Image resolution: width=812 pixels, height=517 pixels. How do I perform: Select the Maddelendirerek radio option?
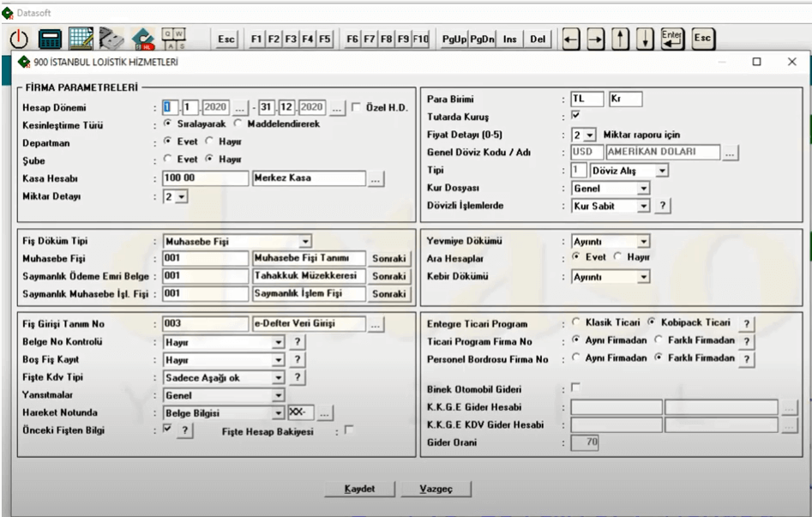239,123
